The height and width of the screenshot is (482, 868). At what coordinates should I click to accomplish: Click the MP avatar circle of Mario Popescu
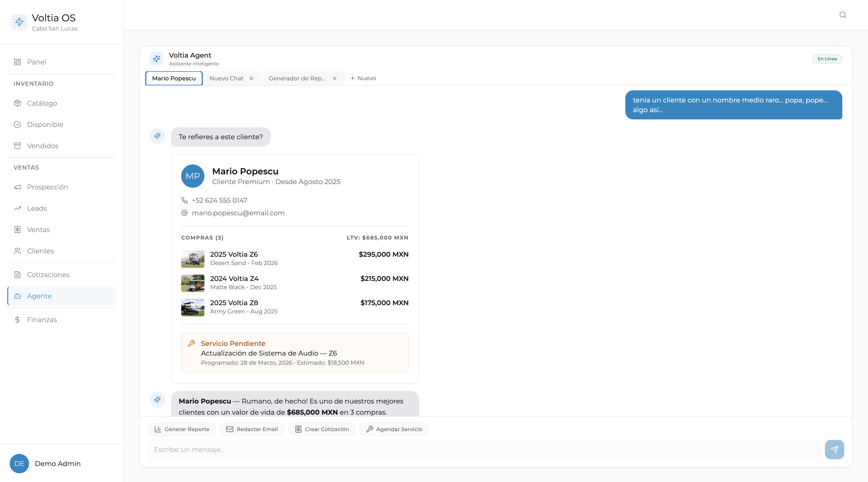(193, 176)
